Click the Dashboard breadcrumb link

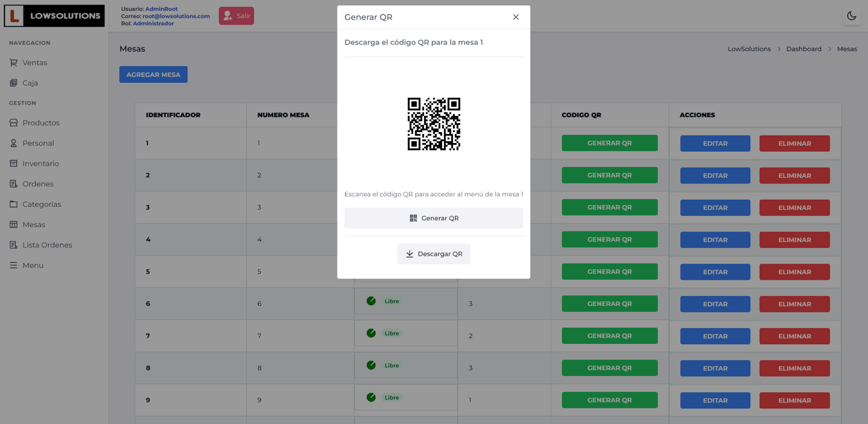[x=803, y=49]
